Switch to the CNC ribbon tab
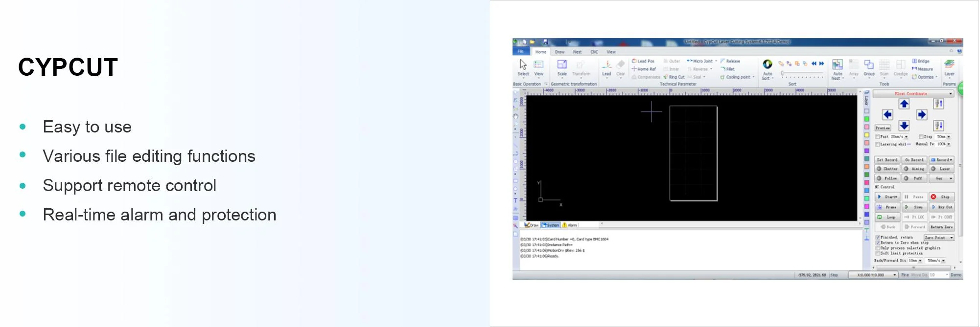 [594, 52]
